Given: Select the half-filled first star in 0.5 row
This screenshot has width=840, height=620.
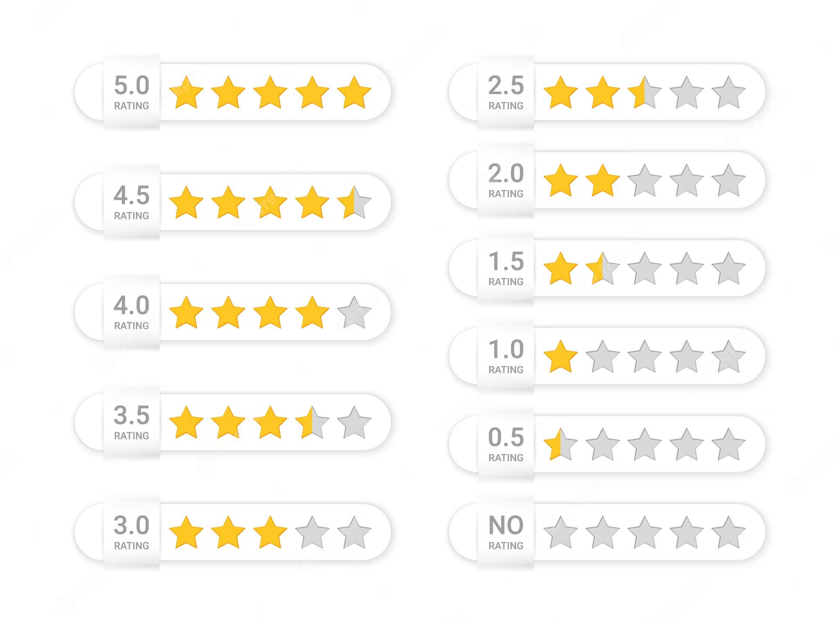Looking at the screenshot, I should pyautogui.click(x=561, y=445).
